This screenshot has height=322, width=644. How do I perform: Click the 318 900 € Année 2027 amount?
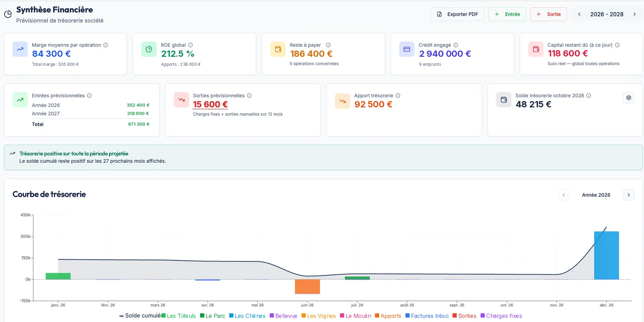click(x=138, y=114)
